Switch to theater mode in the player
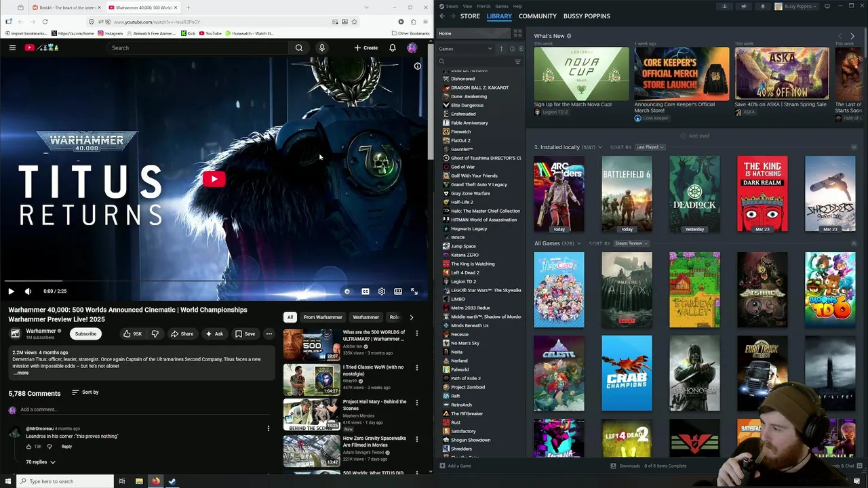Screen dimensions: 868x488 click(398, 291)
